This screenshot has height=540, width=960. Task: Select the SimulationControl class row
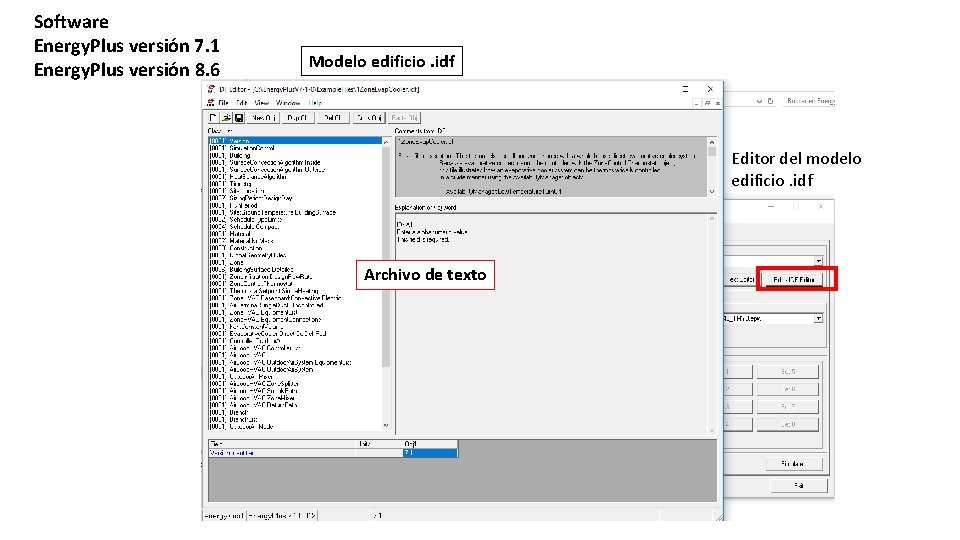(x=295, y=148)
